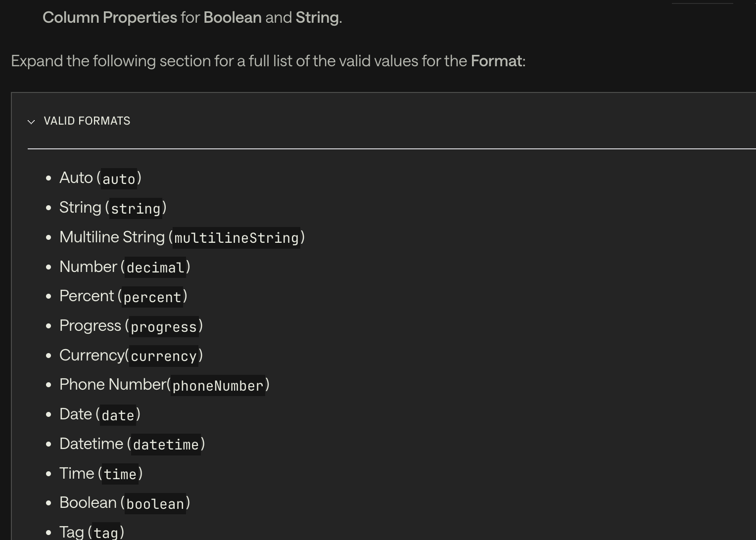Click the 'progress' code snippet

coord(164,327)
